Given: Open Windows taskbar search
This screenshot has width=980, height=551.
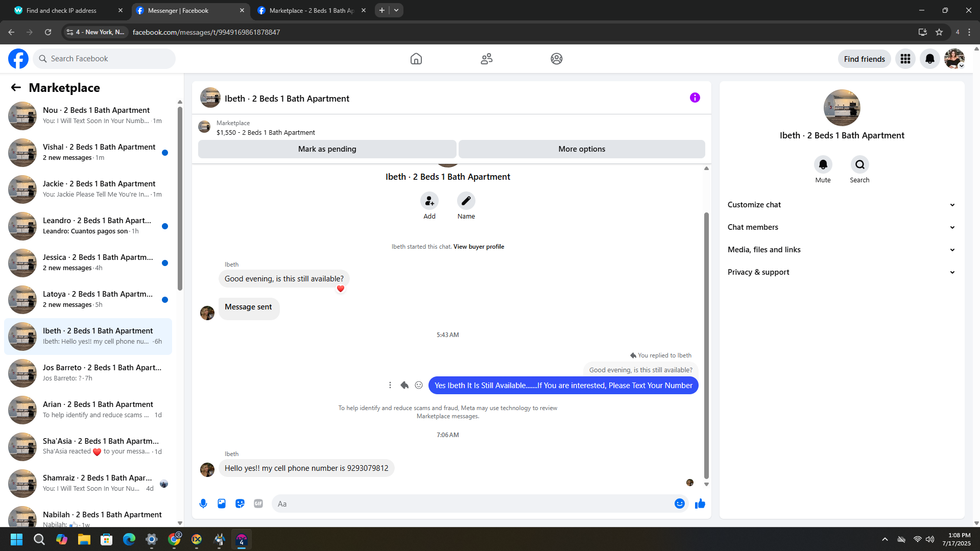Looking at the screenshot, I should click(39, 539).
